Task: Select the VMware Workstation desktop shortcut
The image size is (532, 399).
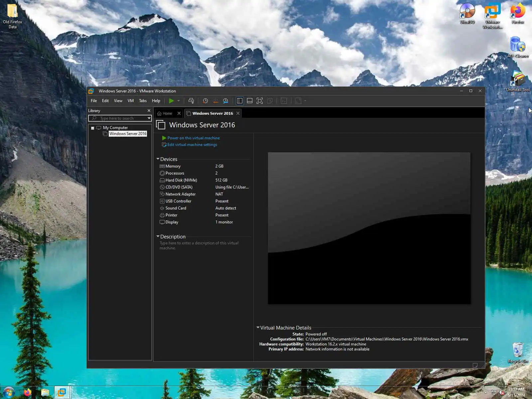Action: (x=492, y=16)
